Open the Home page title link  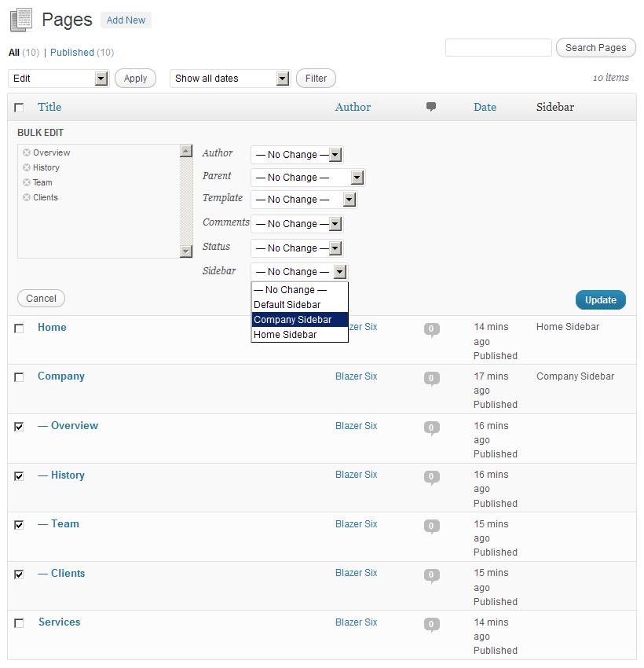(52, 327)
